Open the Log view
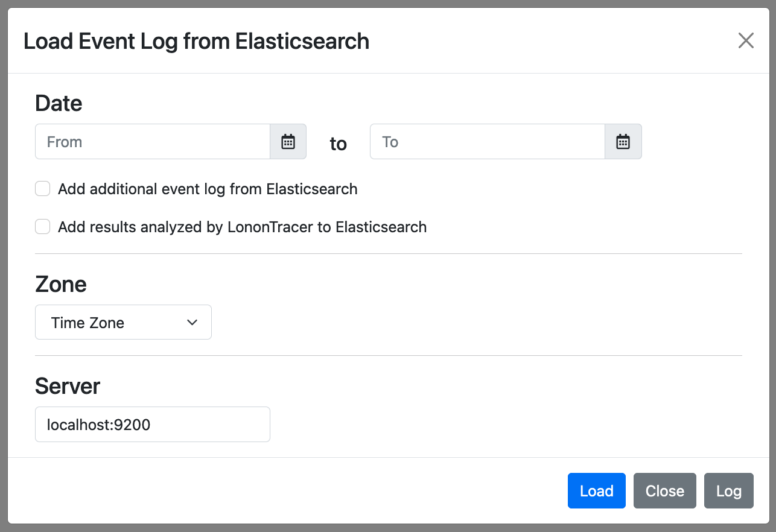Image resolution: width=776 pixels, height=532 pixels. point(728,490)
